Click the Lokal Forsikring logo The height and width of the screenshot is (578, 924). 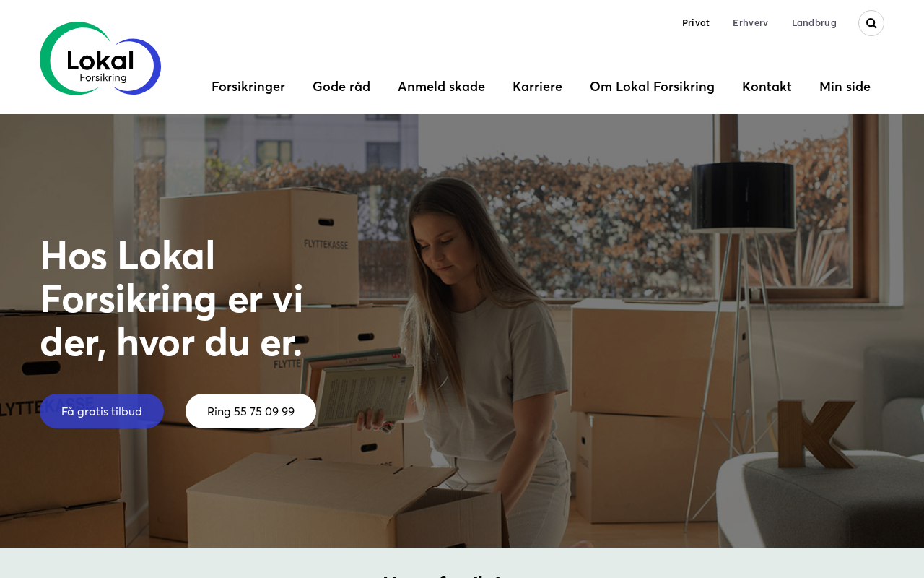pyautogui.click(x=100, y=59)
